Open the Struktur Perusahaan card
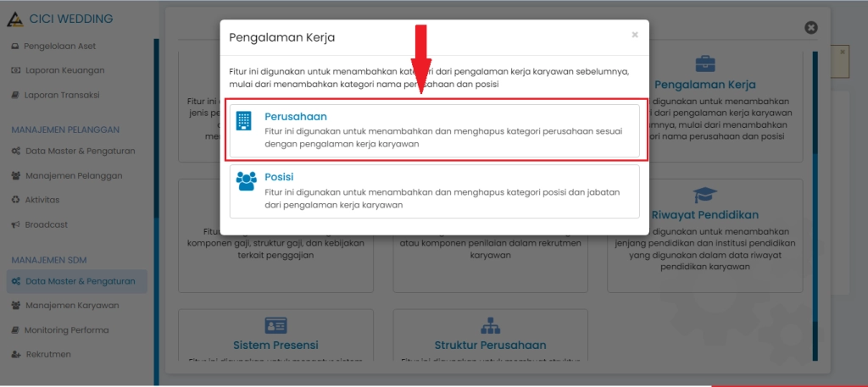 point(491,335)
